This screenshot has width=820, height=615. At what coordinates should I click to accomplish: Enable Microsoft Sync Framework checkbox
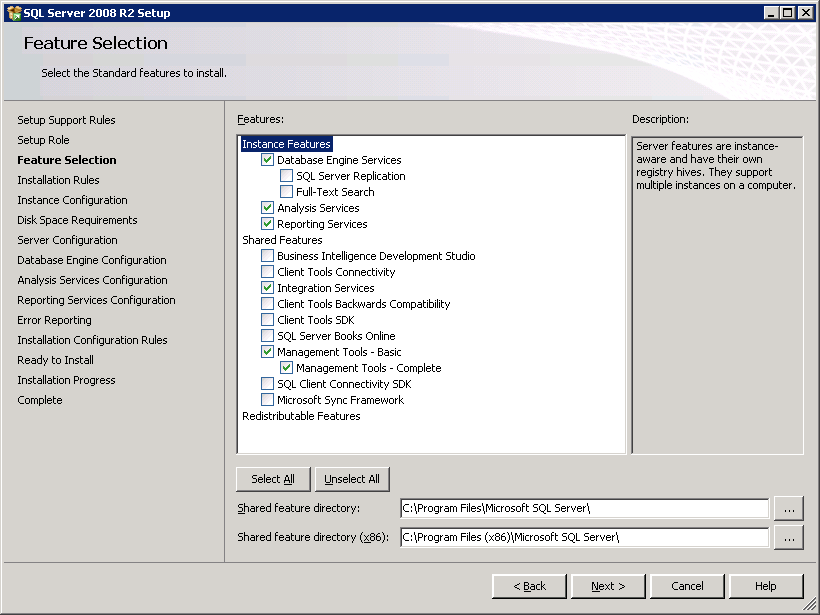(267, 400)
